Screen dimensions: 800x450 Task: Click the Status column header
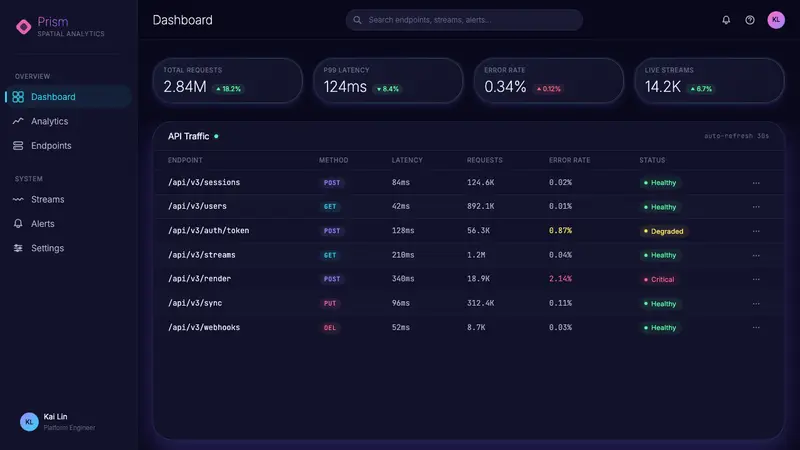pos(652,160)
